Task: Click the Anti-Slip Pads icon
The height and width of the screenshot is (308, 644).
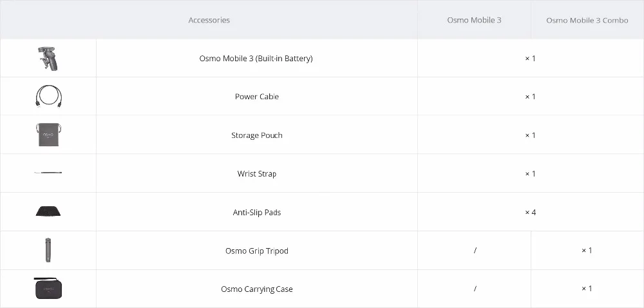Action: 48,212
